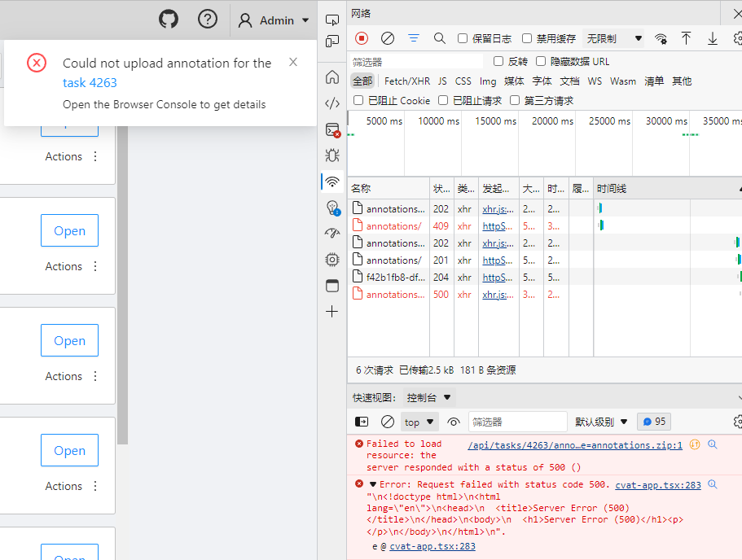Toggle device emulation icon
This screenshot has height=560, width=742.
click(x=332, y=42)
